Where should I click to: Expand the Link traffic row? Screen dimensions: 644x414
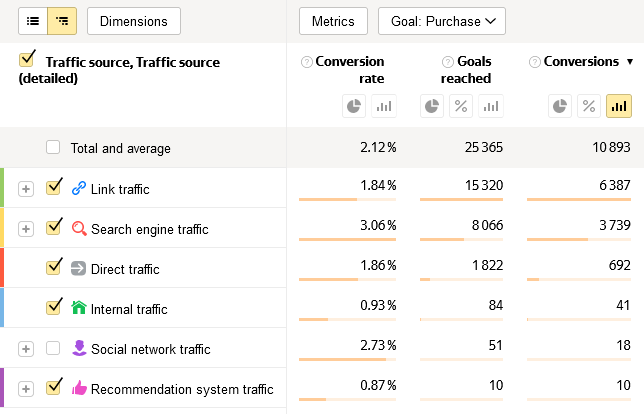[x=26, y=189]
